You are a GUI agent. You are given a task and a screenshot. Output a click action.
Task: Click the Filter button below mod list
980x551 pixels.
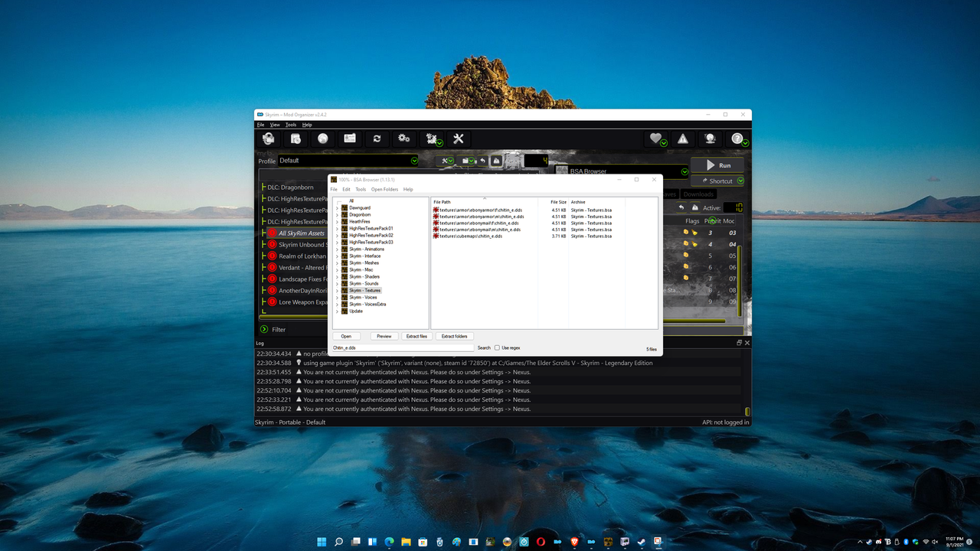tap(273, 329)
